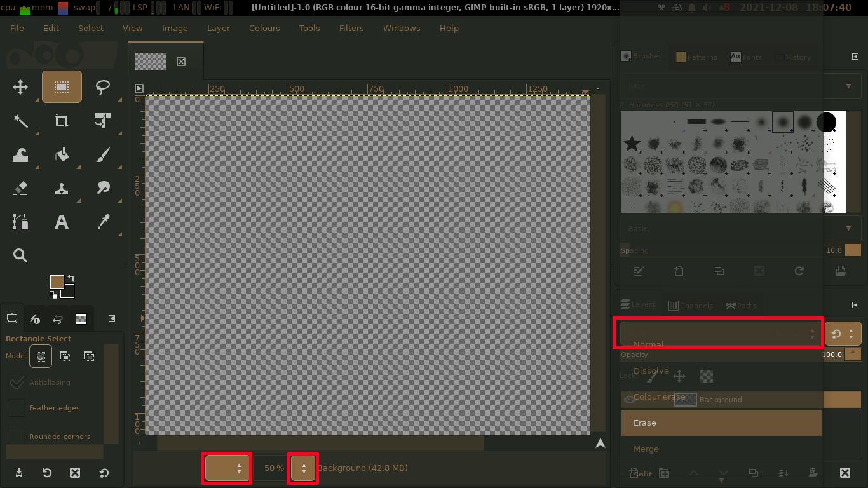Image resolution: width=868 pixels, height=488 pixels.
Task: Reset tool options to default values
Action: (104, 473)
